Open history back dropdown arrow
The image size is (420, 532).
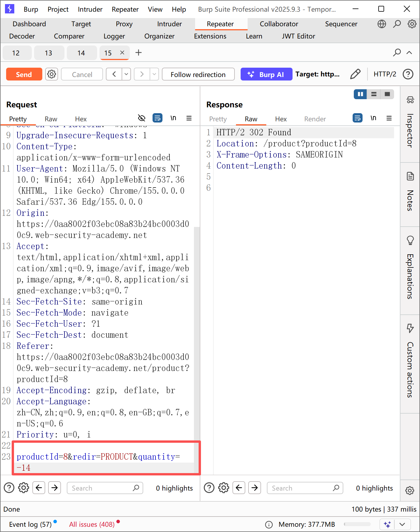point(126,74)
